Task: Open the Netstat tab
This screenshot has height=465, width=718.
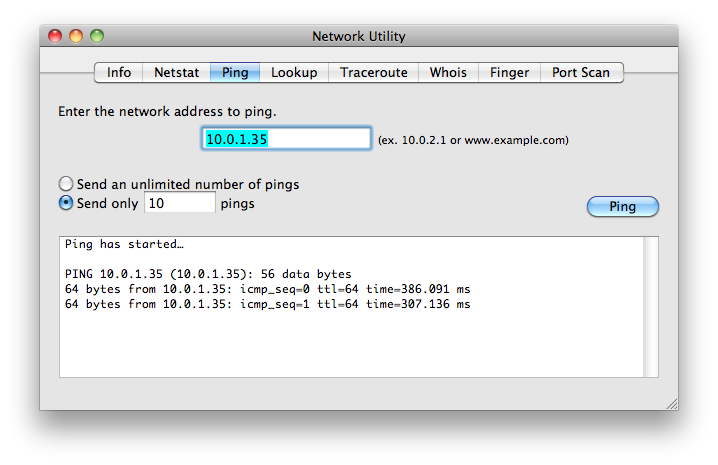Action: (176, 72)
